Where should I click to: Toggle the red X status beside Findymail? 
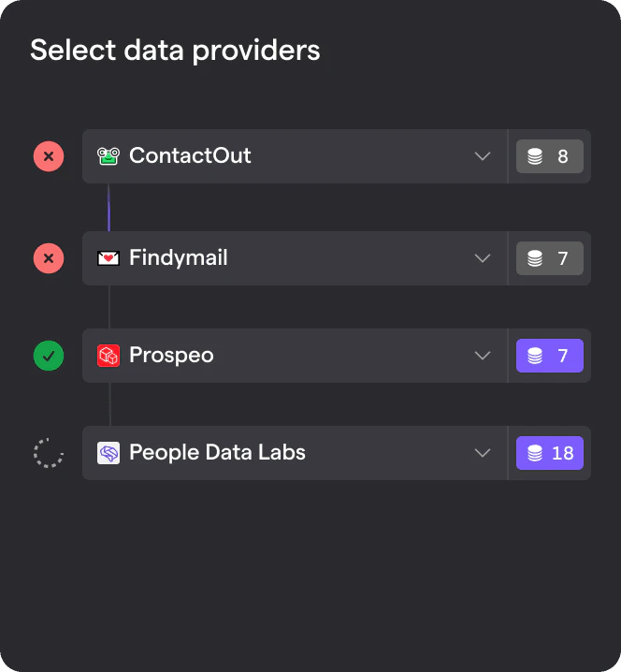point(49,258)
